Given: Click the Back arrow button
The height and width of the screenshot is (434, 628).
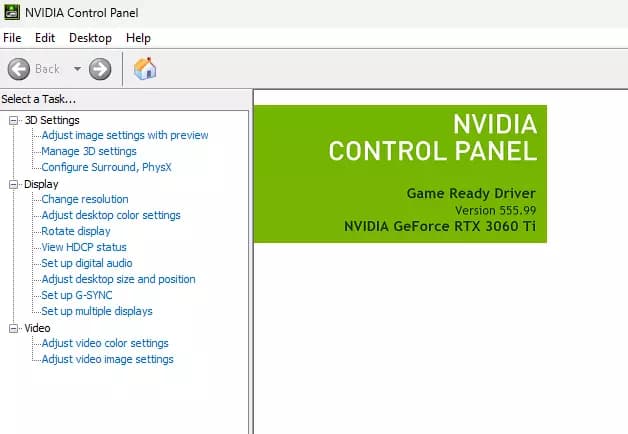Looking at the screenshot, I should pos(19,69).
